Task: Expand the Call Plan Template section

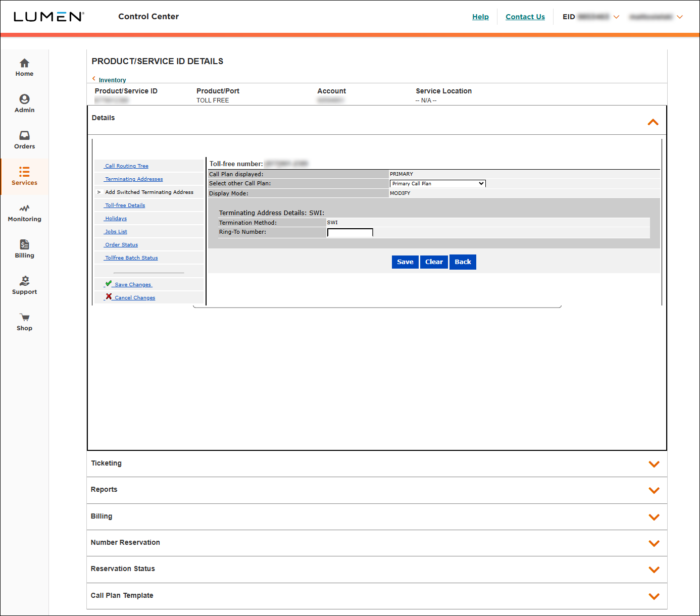Action: (654, 596)
